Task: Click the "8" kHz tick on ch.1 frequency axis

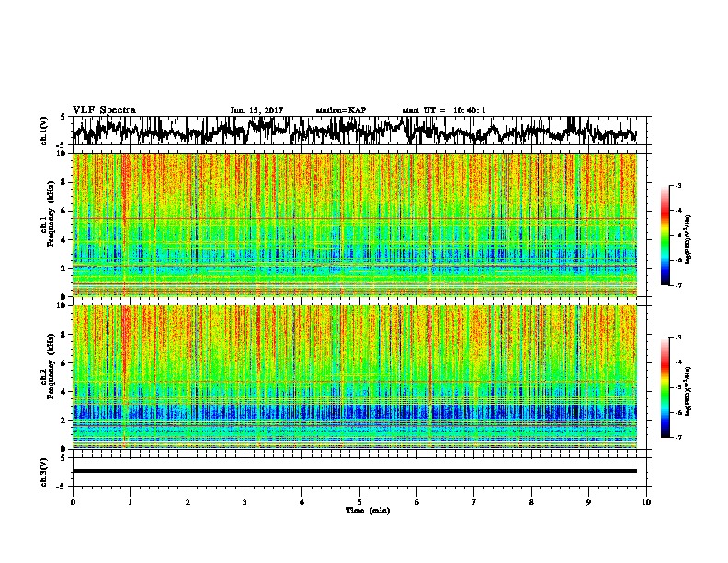Action: pos(64,182)
